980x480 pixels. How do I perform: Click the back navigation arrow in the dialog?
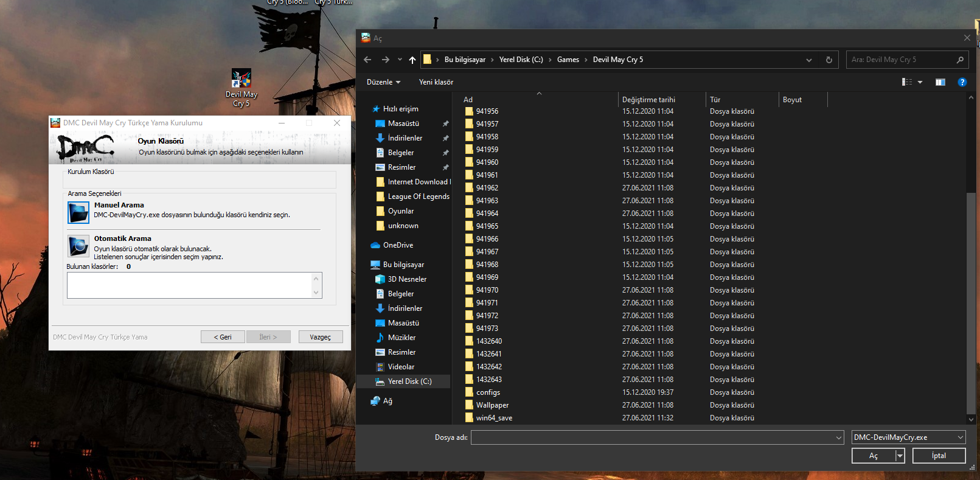coord(367,60)
